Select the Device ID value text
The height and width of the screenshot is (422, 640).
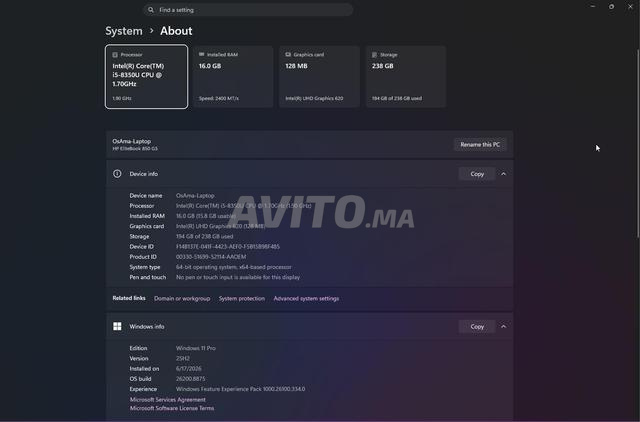pos(228,247)
